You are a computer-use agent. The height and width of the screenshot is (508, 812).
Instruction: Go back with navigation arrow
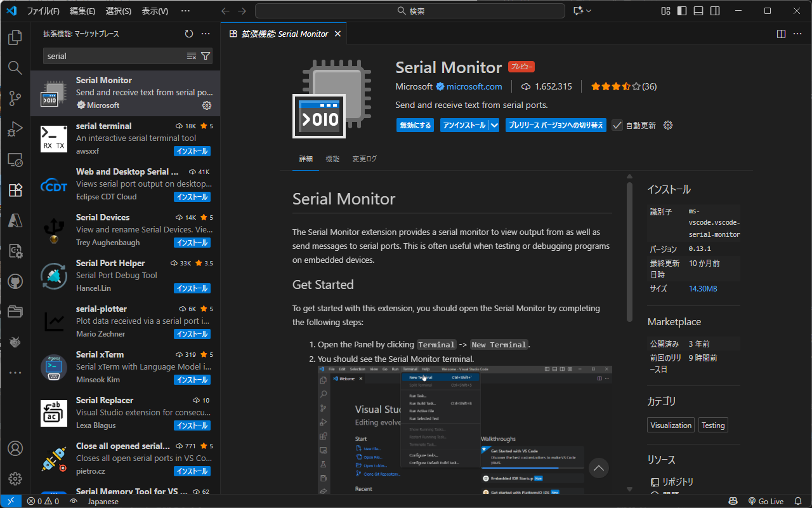point(225,11)
